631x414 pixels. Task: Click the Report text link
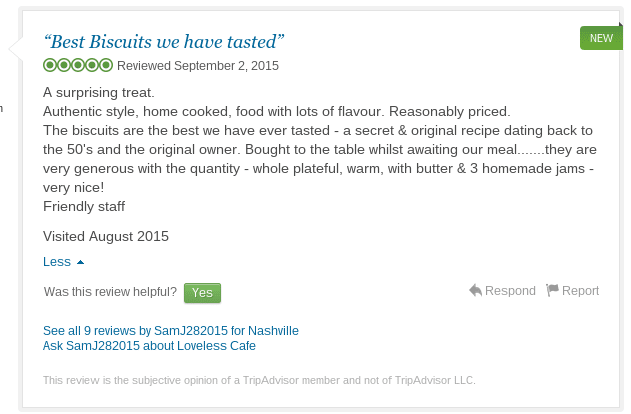pyautogui.click(x=580, y=291)
